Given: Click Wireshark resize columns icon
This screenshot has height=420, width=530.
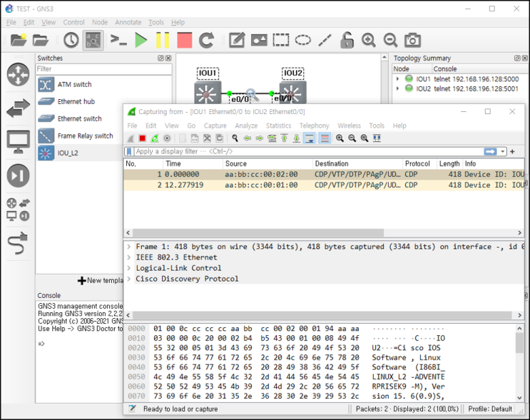Looking at the screenshot, I should tap(377, 138).
